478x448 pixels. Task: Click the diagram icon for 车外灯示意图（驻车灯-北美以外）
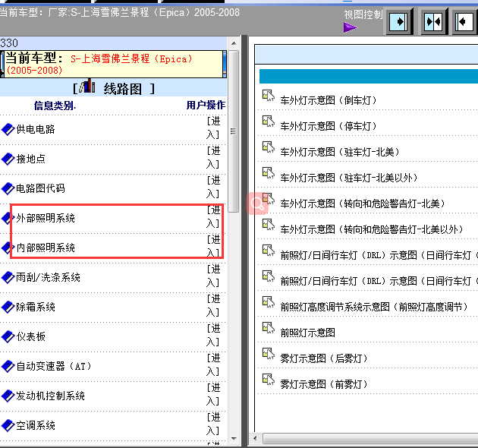click(x=269, y=173)
